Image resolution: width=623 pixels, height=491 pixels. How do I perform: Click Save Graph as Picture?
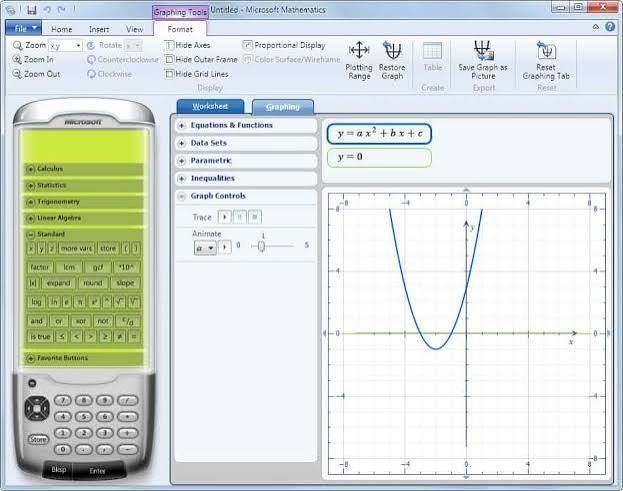pyautogui.click(x=483, y=60)
